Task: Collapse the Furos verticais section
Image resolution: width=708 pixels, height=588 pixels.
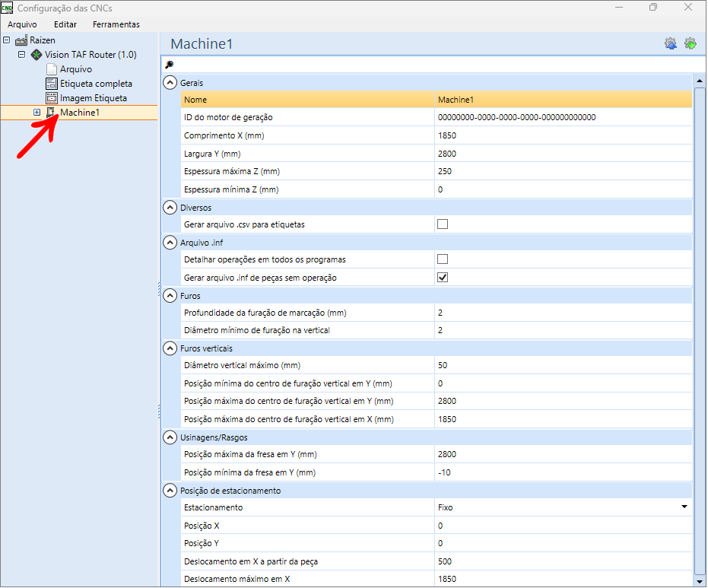Action: pyautogui.click(x=170, y=348)
